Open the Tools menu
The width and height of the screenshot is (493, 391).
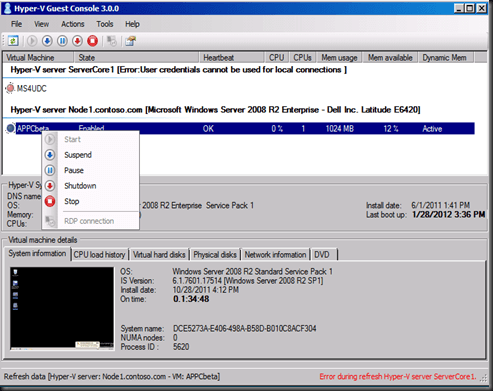pyautogui.click(x=105, y=24)
